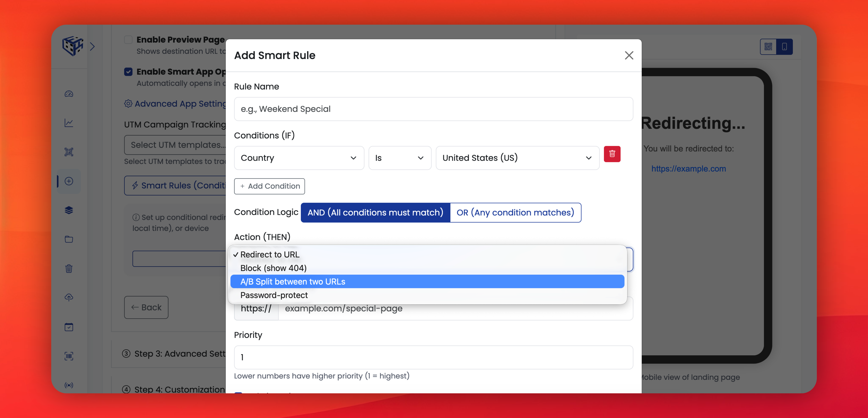The width and height of the screenshot is (868, 418).
Task: Close the Add Smart Rule dialog
Action: pos(629,55)
